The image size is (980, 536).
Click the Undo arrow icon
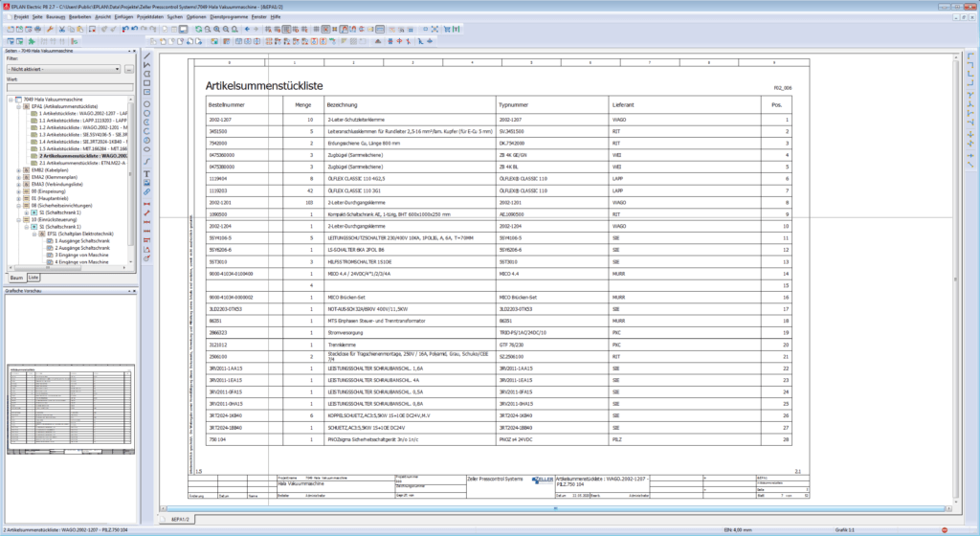click(125, 29)
